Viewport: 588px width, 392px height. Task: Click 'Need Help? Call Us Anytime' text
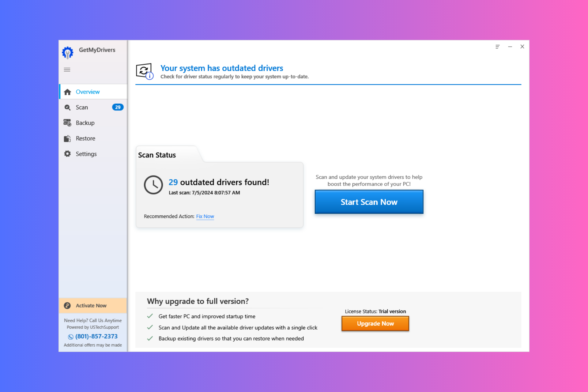coord(93,320)
